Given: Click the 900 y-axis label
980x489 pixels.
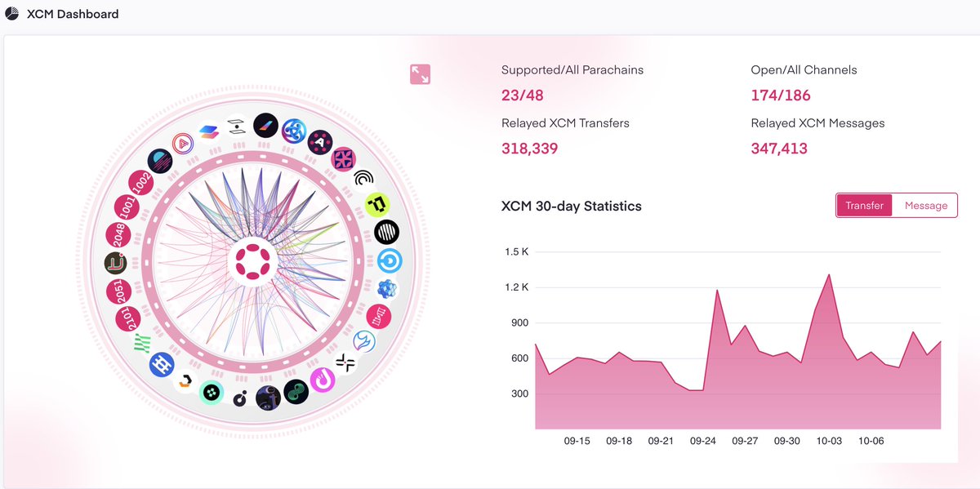Looking at the screenshot, I should pos(519,322).
